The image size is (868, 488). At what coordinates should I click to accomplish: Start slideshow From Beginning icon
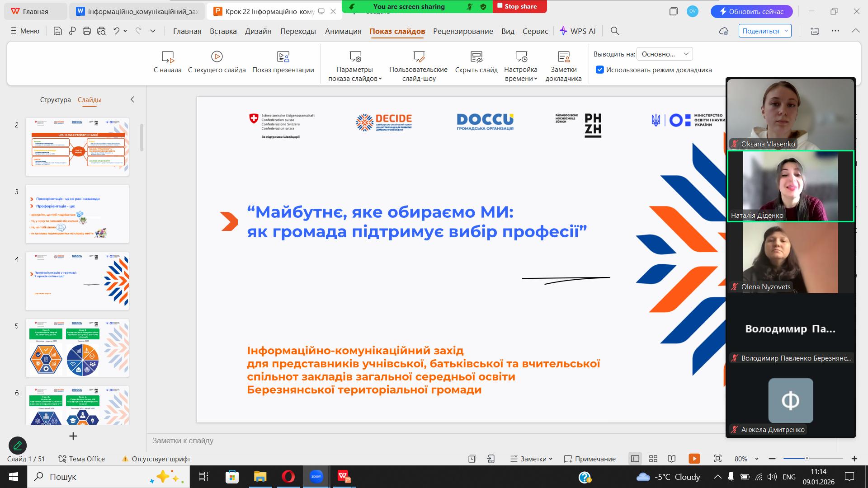click(x=167, y=57)
